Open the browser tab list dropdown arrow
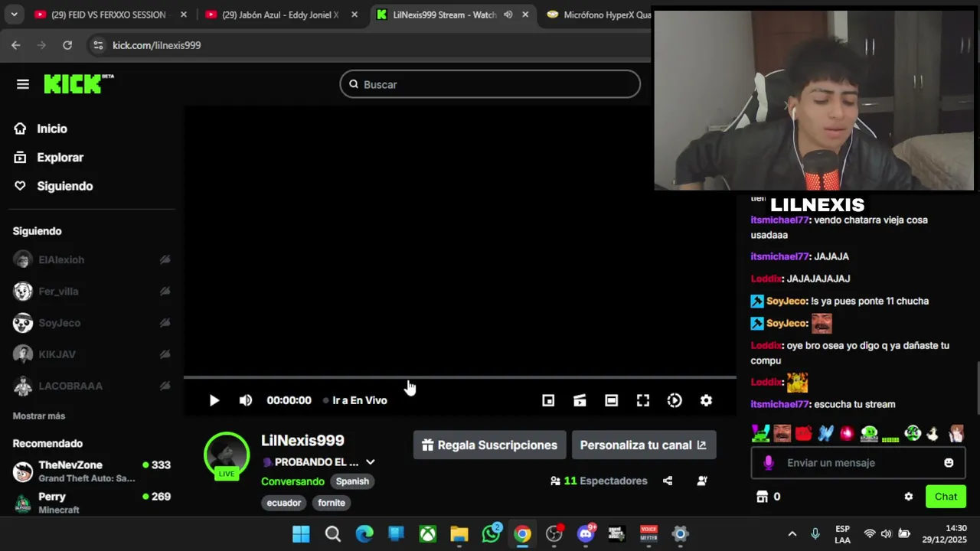This screenshot has width=980, height=551. [14, 15]
